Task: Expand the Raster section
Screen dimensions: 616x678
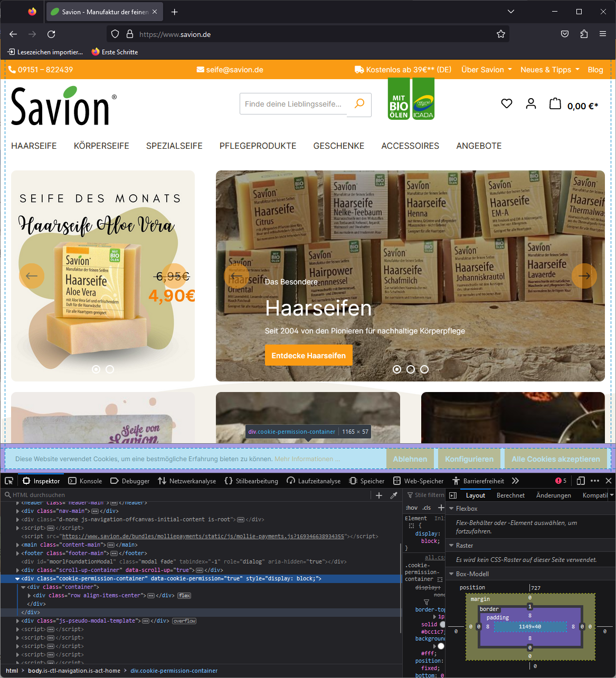Action: click(451, 545)
